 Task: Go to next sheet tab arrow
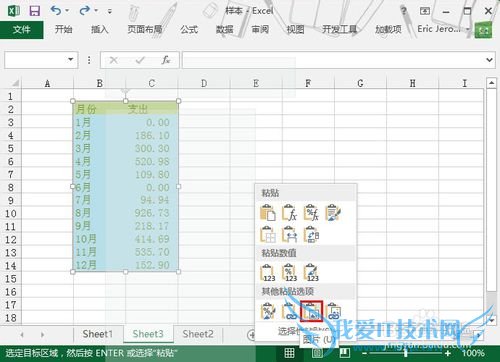point(42,334)
